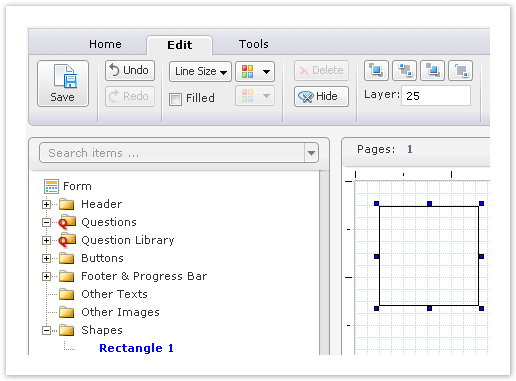Expand the Header folder node
The height and width of the screenshot is (381, 516).
pos(47,204)
